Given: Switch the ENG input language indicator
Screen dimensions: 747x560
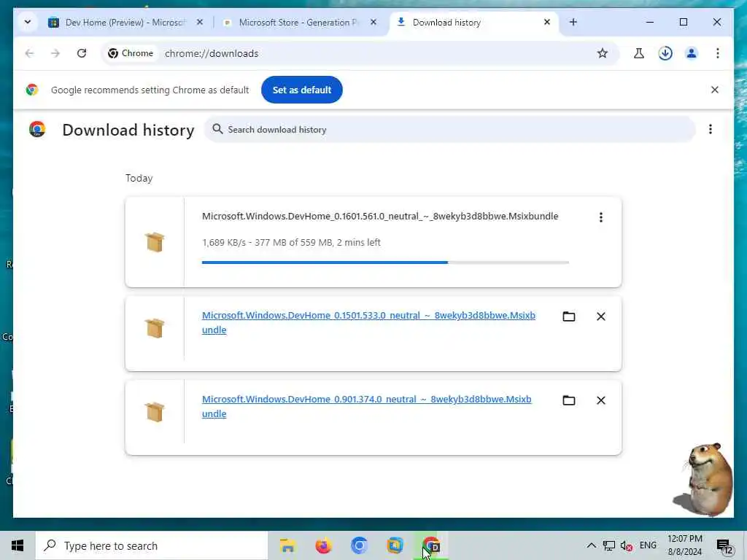Looking at the screenshot, I should [x=648, y=545].
